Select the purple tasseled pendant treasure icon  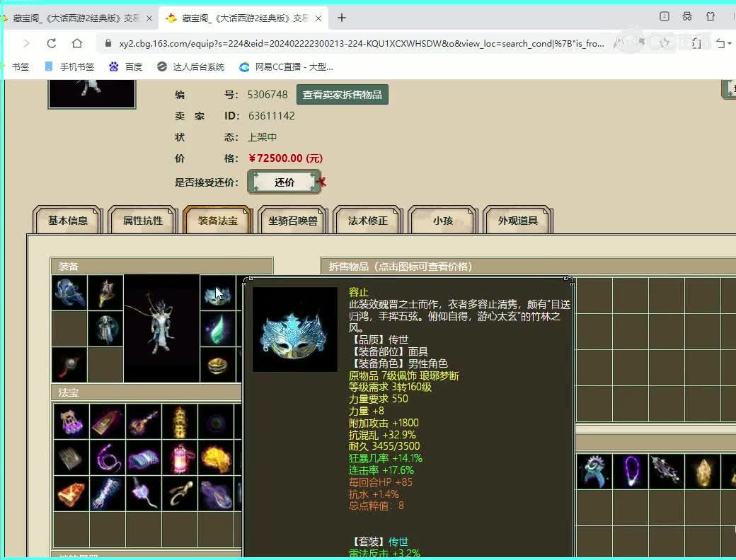point(144,494)
